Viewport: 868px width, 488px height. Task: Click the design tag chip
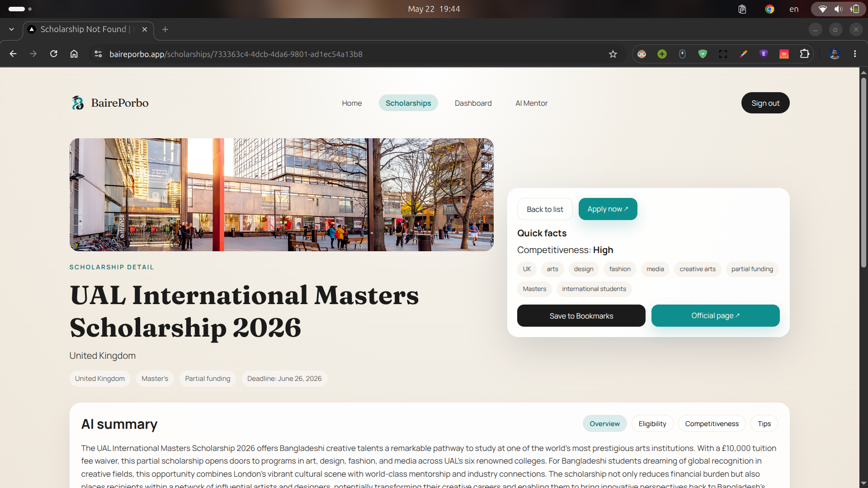click(x=584, y=269)
